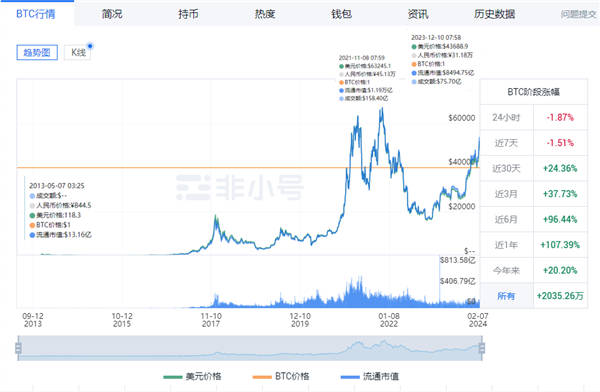The height and width of the screenshot is (392, 600).
Task: Click the BTC阶段涨幅 header
Action: (534, 92)
